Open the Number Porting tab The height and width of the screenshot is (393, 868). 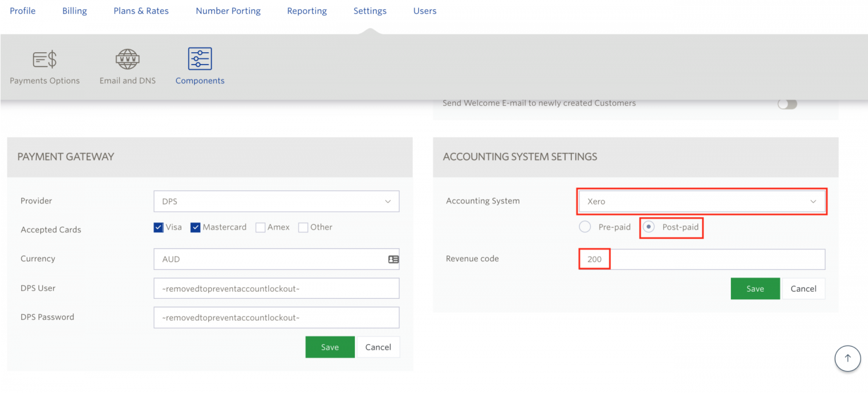point(228,11)
